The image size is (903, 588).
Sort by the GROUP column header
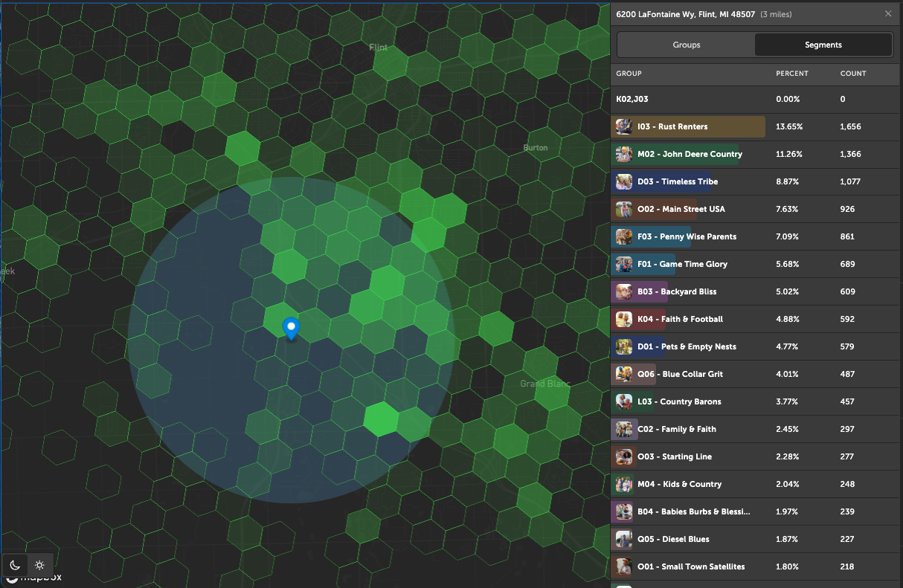click(x=629, y=74)
